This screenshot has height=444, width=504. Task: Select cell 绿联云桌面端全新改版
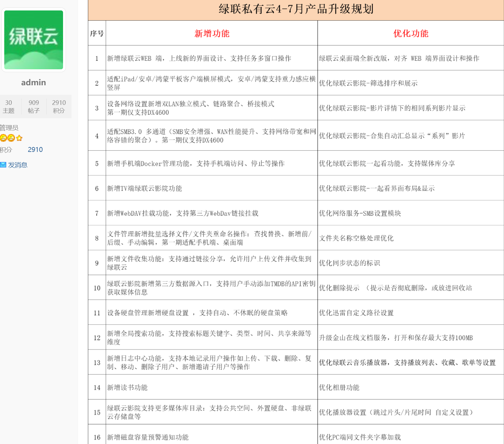[x=411, y=58]
